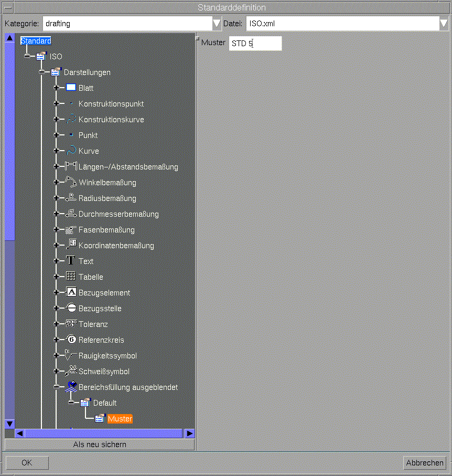Click the Konstruktionskurve dashed curve icon
The width and height of the screenshot is (452, 476).
[x=71, y=119]
